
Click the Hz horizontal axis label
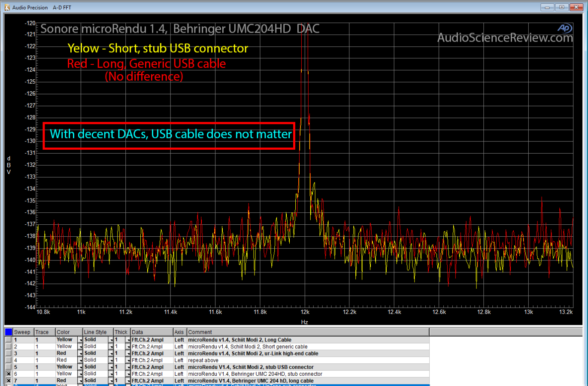304,322
